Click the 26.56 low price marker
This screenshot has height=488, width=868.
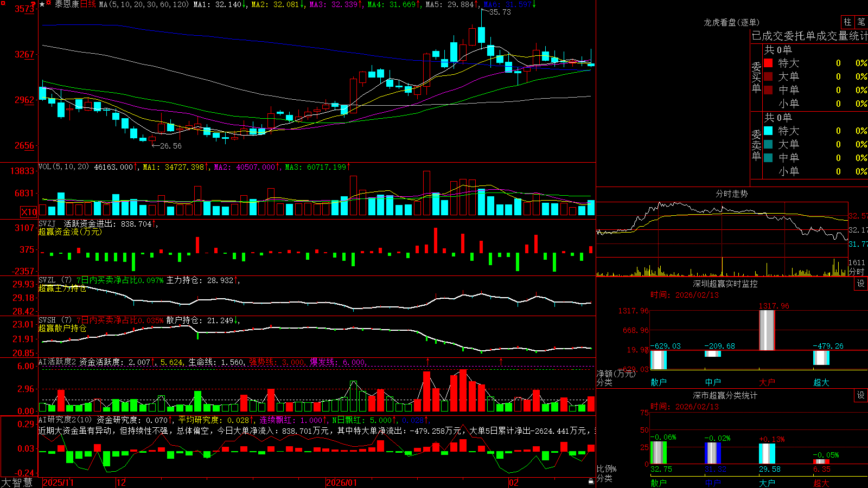point(171,146)
